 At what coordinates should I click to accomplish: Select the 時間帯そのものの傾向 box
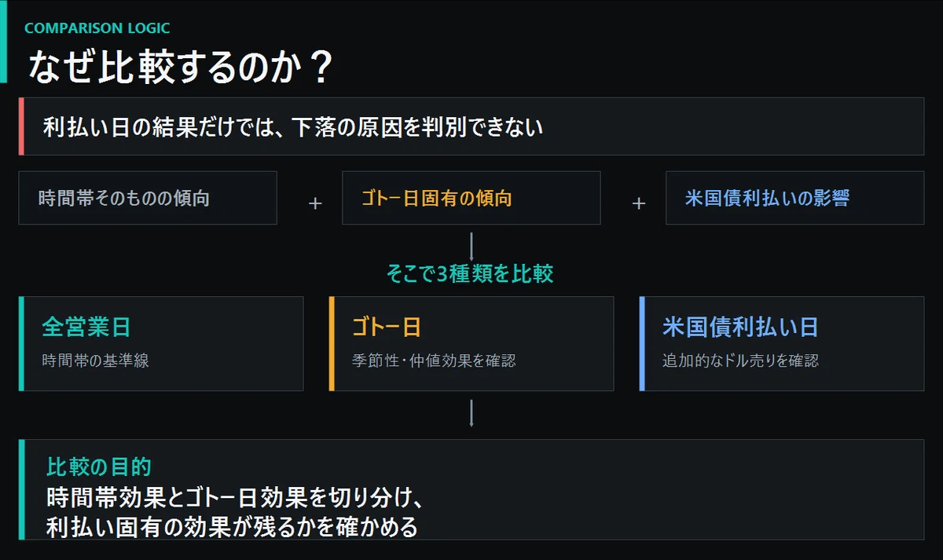pos(148,198)
